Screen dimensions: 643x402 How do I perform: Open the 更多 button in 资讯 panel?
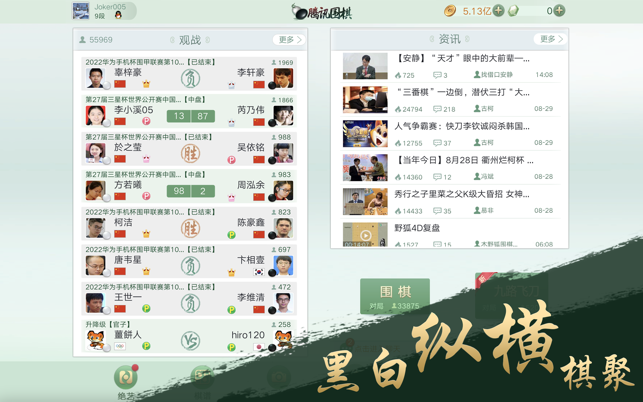[550, 39]
